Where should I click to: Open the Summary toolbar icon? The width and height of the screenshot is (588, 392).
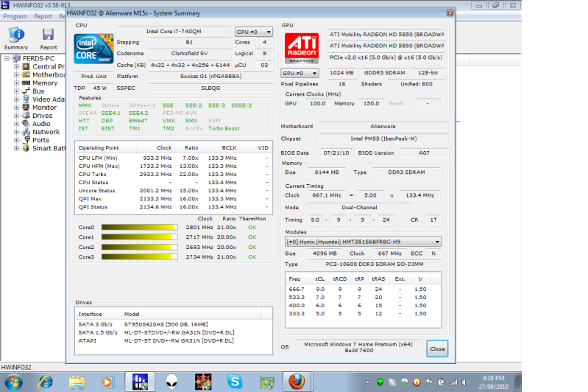(x=16, y=38)
